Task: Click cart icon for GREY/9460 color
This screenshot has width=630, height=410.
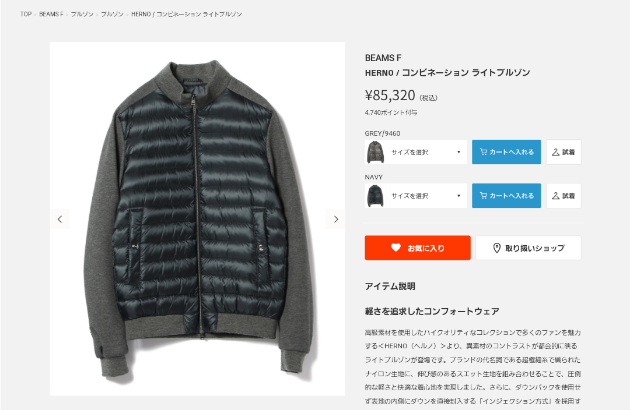Action: (483, 152)
